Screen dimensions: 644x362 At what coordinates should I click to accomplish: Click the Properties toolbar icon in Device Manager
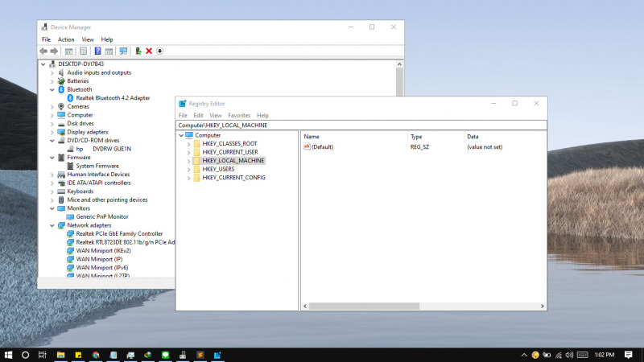coord(84,51)
